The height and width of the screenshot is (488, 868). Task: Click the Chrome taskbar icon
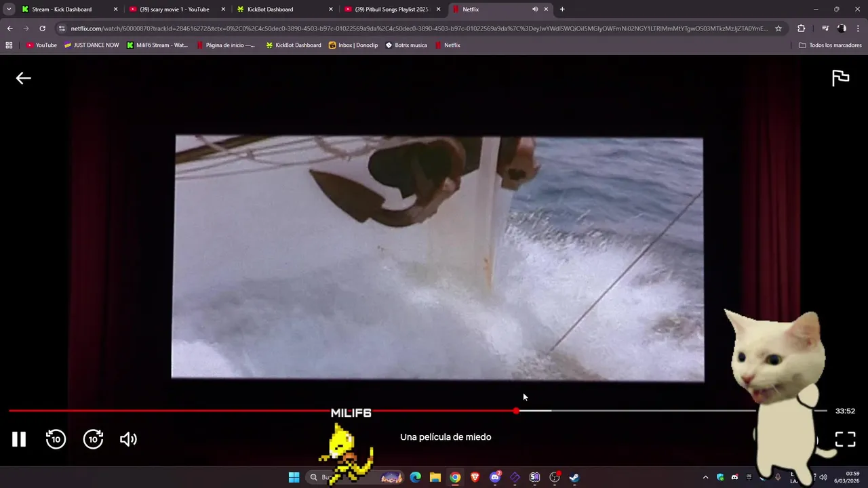coord(455,477)
